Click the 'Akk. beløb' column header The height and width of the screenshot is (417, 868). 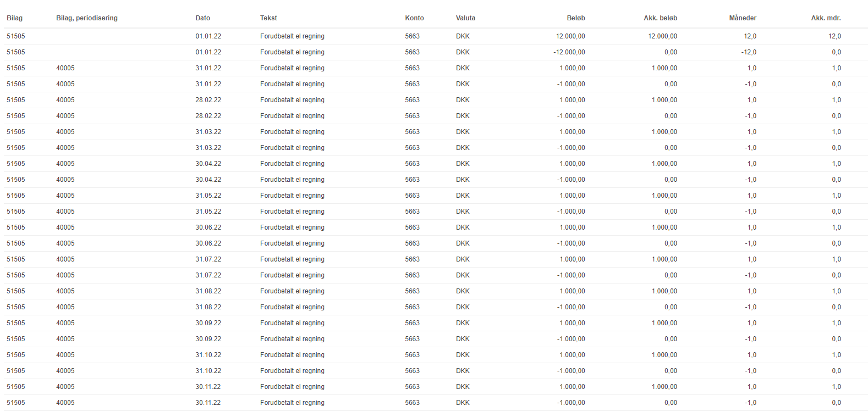coord(660,18)
